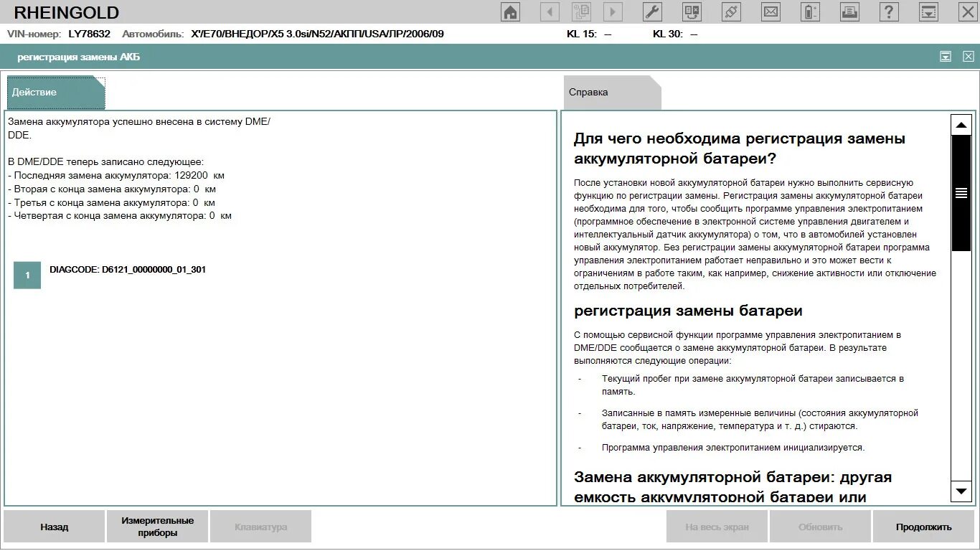The image size is (980, 551).
Task: Click the back navigation arrow
Action: coord(550,12)
